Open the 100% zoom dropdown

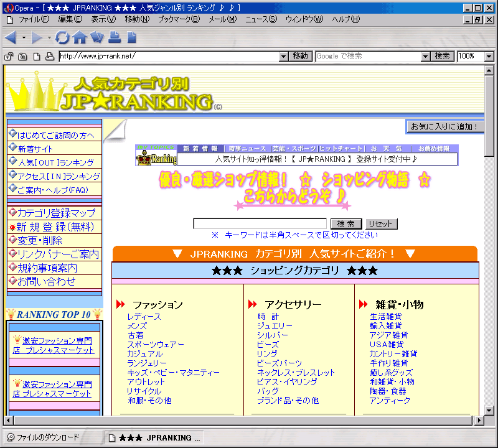[x=489, y=57]
